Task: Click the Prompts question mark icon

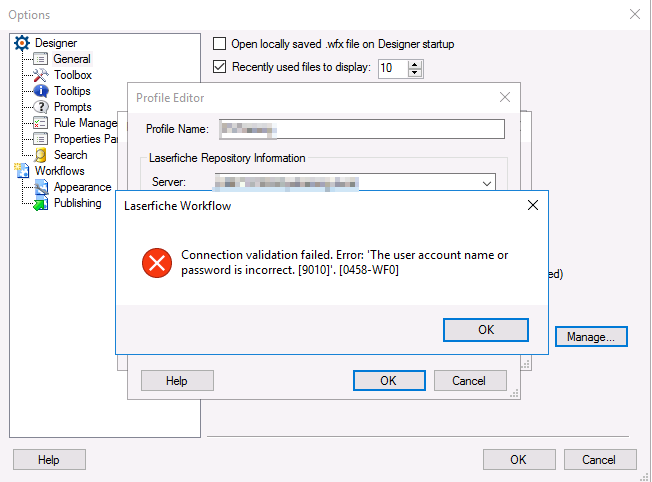Action: [x=41, y=107]
